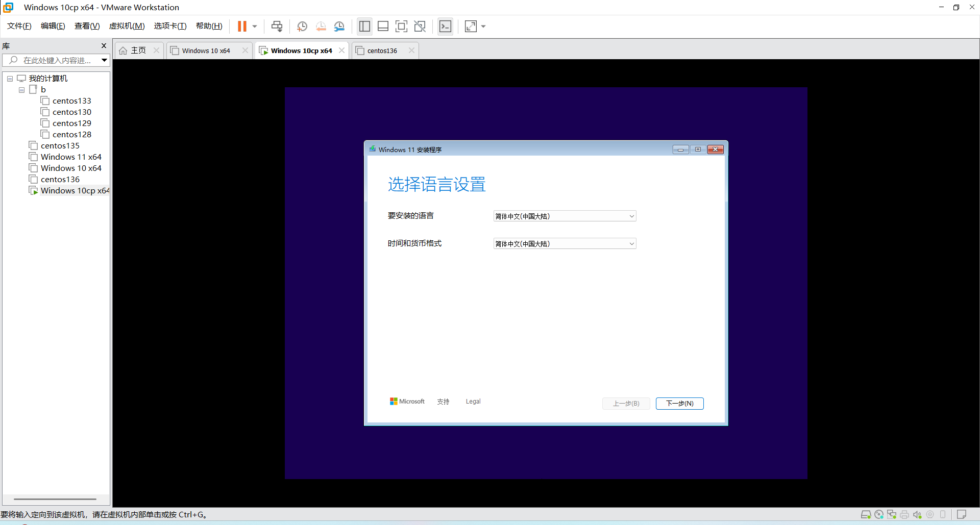Image resolution: width=980 pixels, height=525 pixels.
Task: Revert to the previous snapshot
Action: 321,27
